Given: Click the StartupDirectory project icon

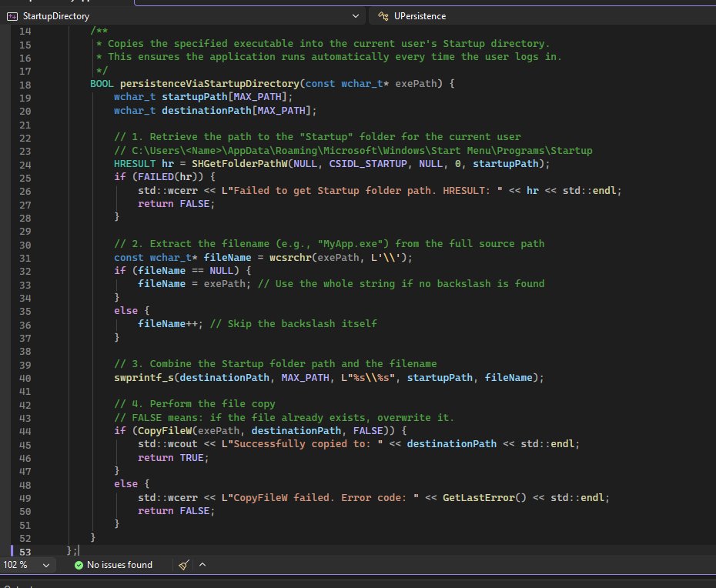Looking at the screenshot, I should click(12, 16).
